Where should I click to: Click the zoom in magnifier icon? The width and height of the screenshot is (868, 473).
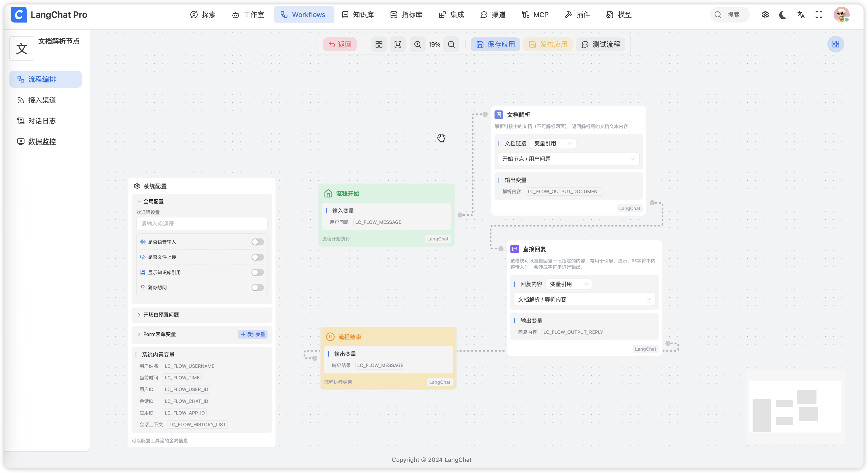tap(417, 45)
